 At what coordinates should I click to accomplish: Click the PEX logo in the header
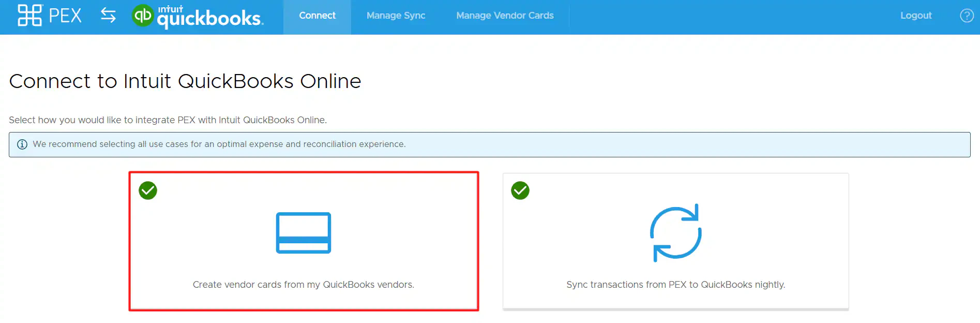pos(50,16)
